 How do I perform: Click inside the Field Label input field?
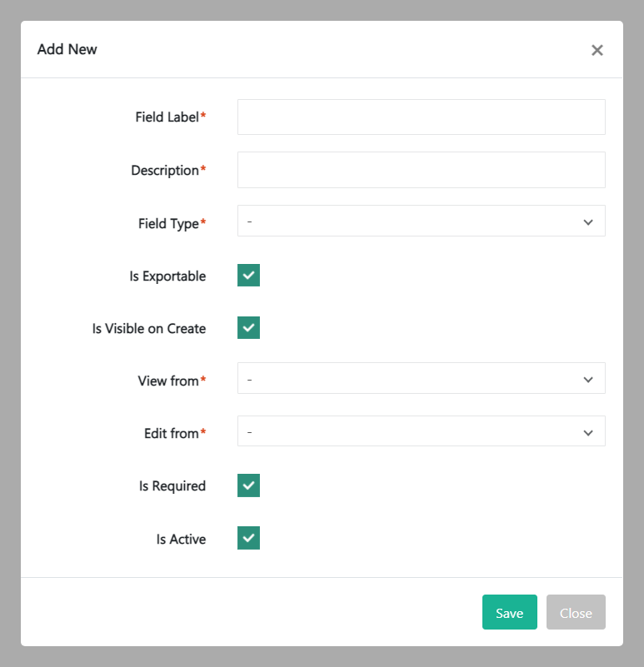(421, 117)
